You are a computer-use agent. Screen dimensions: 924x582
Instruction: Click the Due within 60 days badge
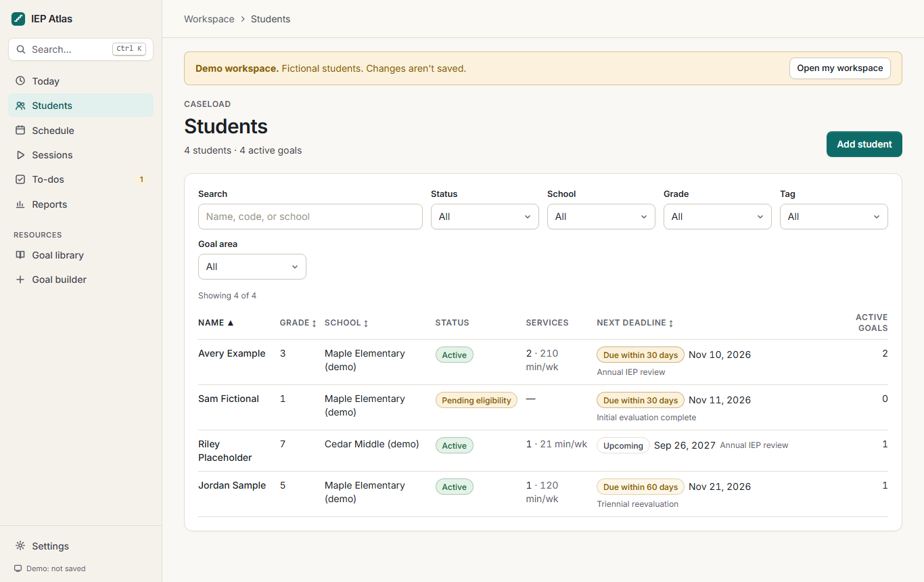coord(641,487)
